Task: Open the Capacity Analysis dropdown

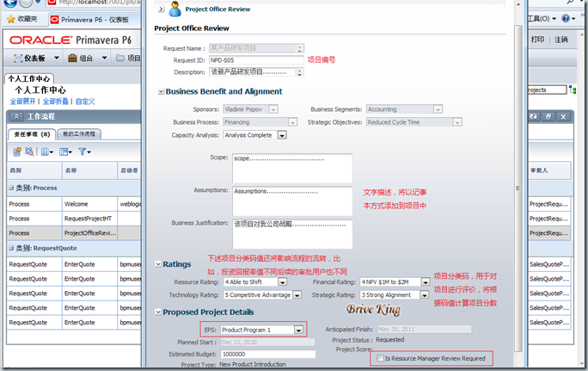Action: 281,135
